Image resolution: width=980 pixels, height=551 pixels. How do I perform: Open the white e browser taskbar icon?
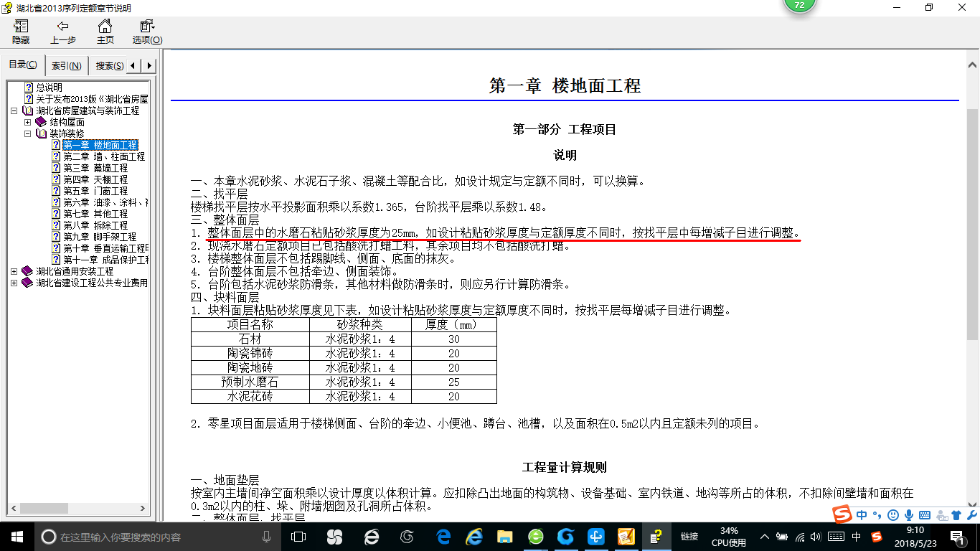tap(372, 536)
